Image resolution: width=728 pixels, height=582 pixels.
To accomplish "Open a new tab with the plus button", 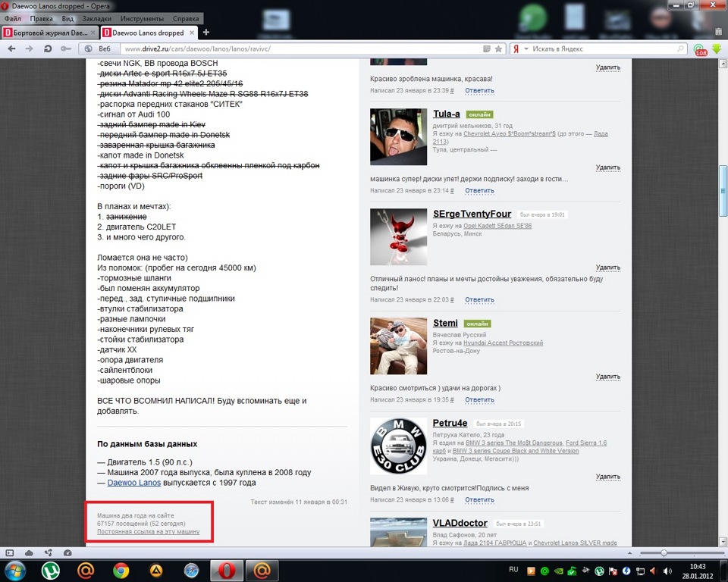I will tap(206, 32).
